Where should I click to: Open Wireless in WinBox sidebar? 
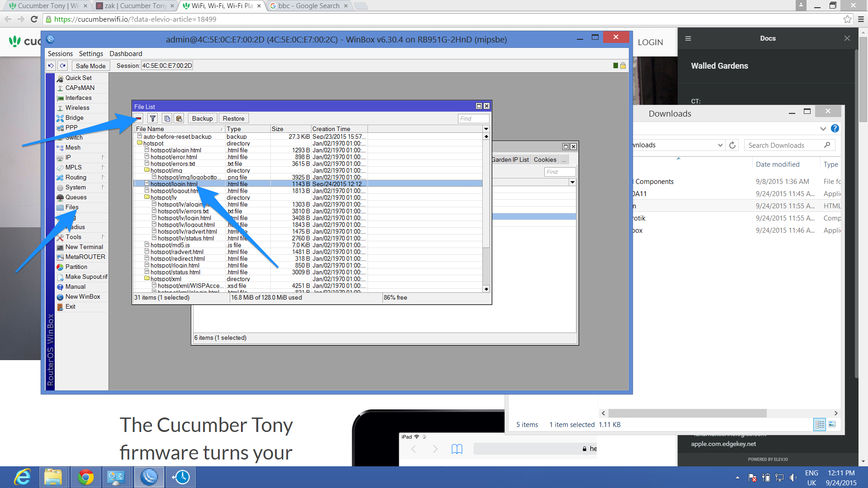coord(77,108)
